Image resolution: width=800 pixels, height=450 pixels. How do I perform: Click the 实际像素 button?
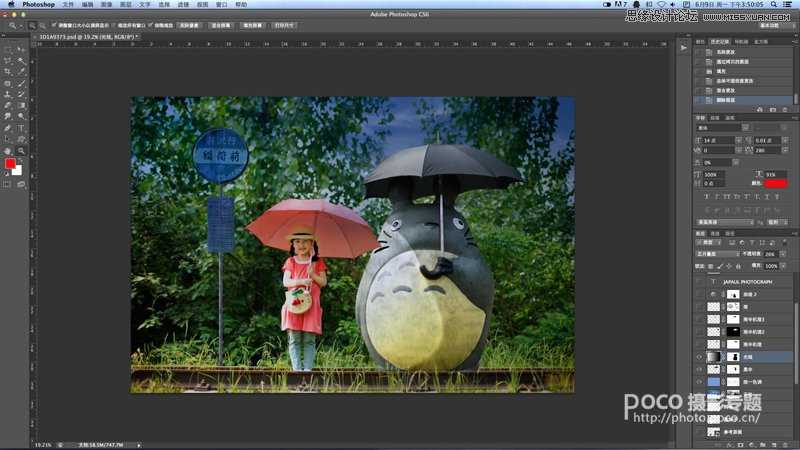189,25
